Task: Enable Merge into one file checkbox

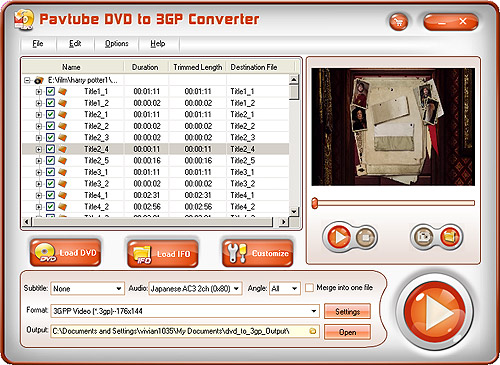Action: click(309, 287)
